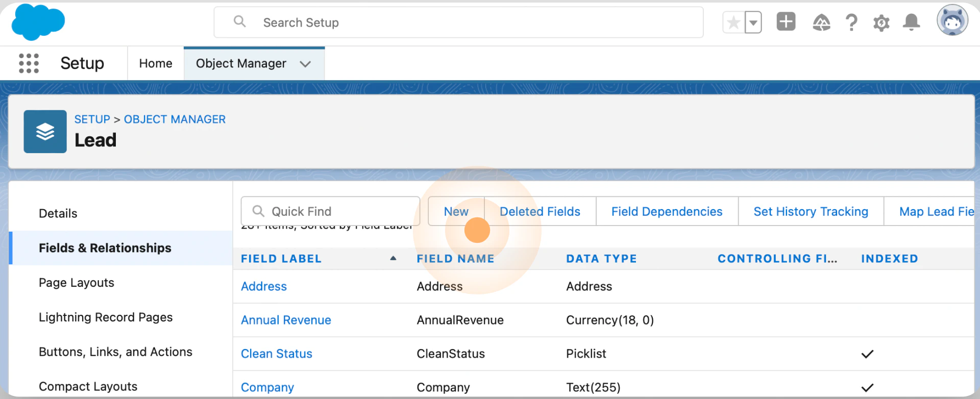Open global actions plus icon
980x399 pixels.
(x=786, y=22)
